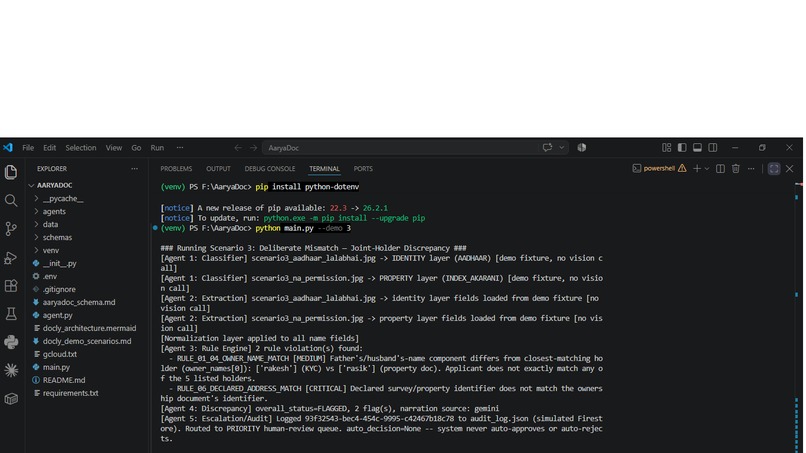The width and height of the screenshot is (806, 453).
Task: Toggle the secondary side bar
Action: tap(713, 148)
